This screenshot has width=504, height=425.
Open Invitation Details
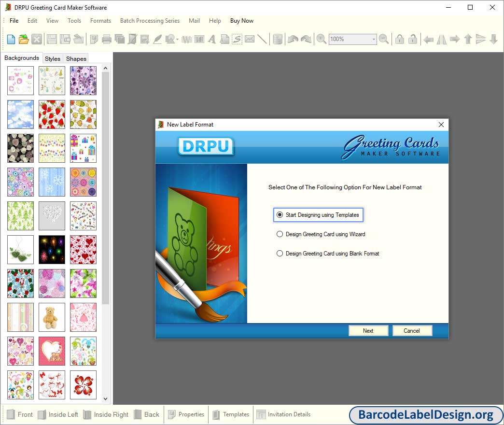click(283, 414)
